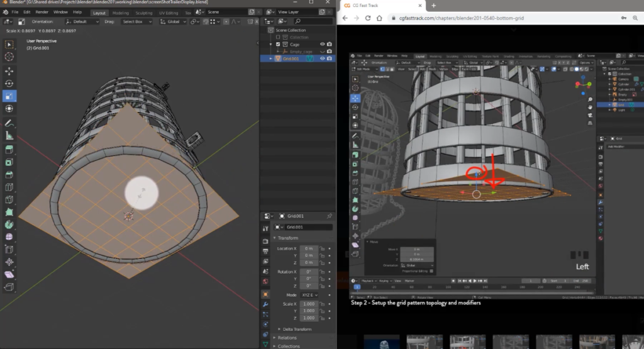The width and height of the screenshot is (644, 349).
Task: Switch to the Modeling workspace tab
Action: 120,13
